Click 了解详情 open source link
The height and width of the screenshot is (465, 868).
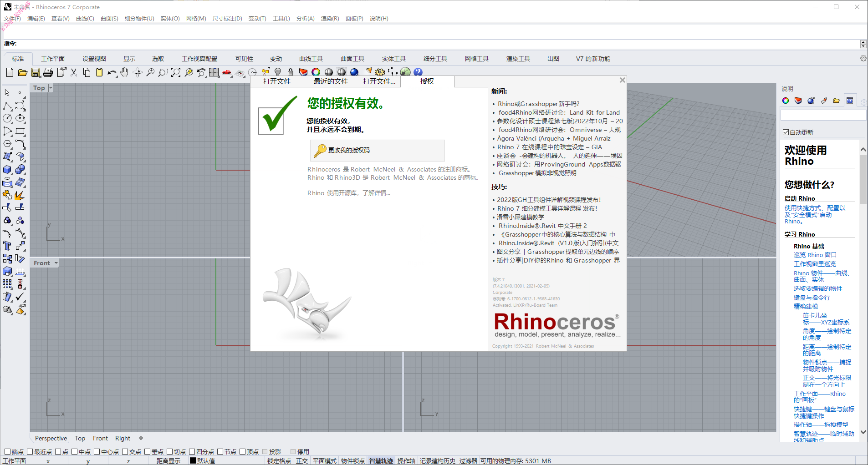(376, 193)
